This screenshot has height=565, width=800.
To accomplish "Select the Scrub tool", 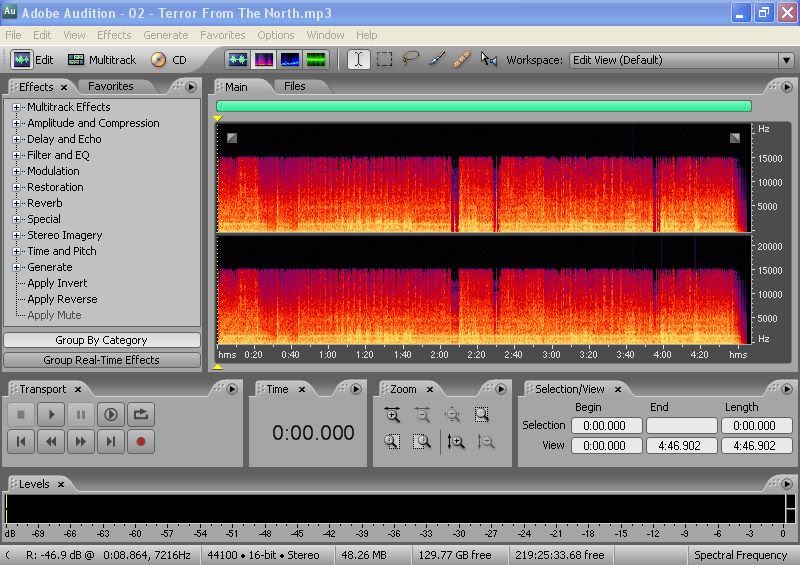I will coord(489,59).
